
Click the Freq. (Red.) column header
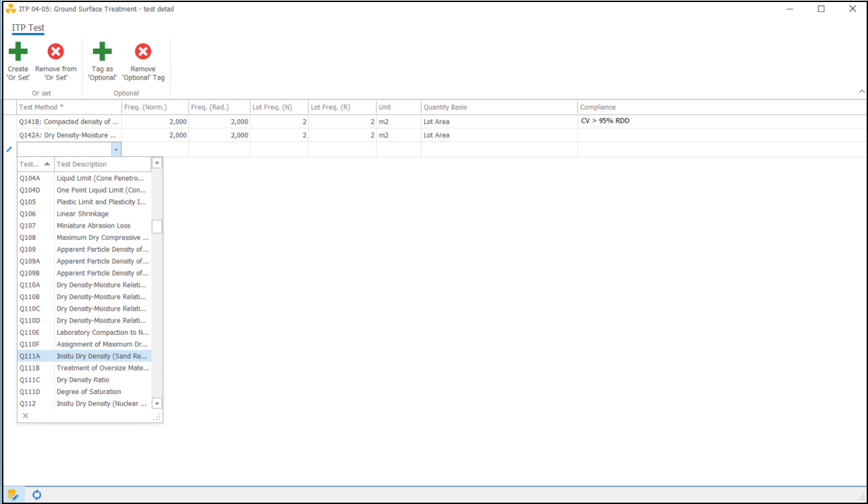pyautogui.click(x=219, y=107)
